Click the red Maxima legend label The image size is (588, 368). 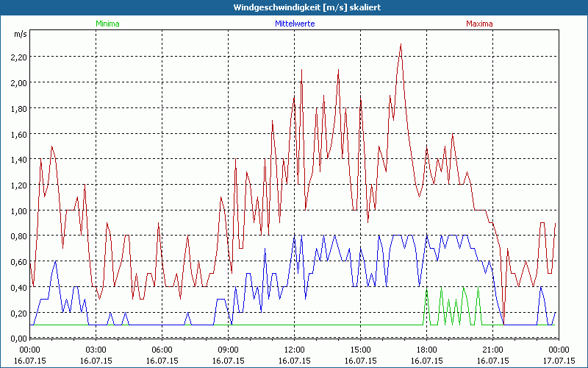479,24
